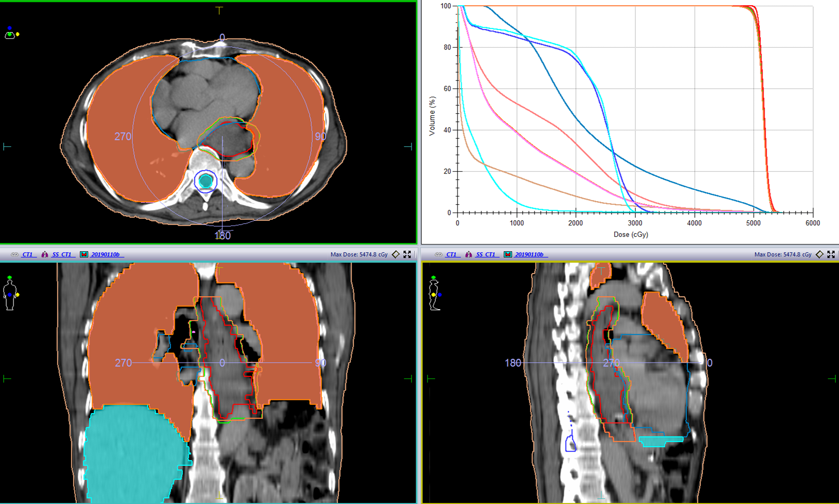Click the SS_CT1 structure set link in sagittal bar
Image resolution: width=839 pixels, height=504 pixels.
(x=486, y=254)
